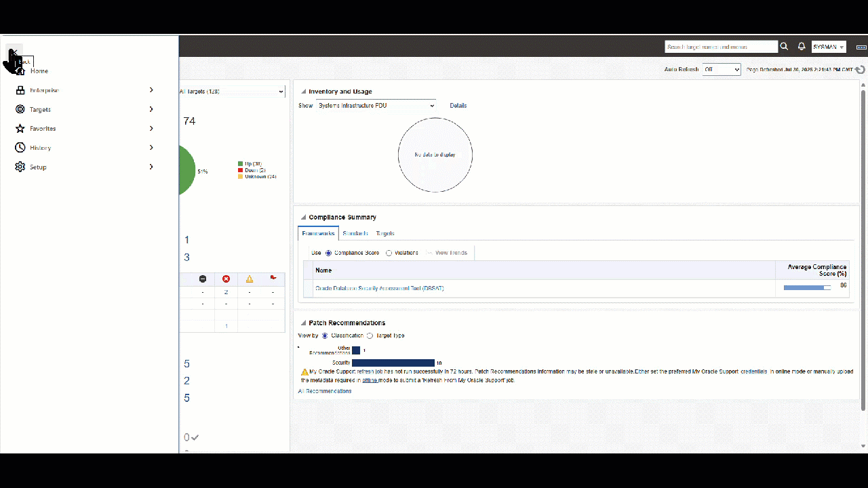The width and height of the screenshot is (868, 488).
Task: Expand the Targets submenu chevron
Action: coord(151,109)
